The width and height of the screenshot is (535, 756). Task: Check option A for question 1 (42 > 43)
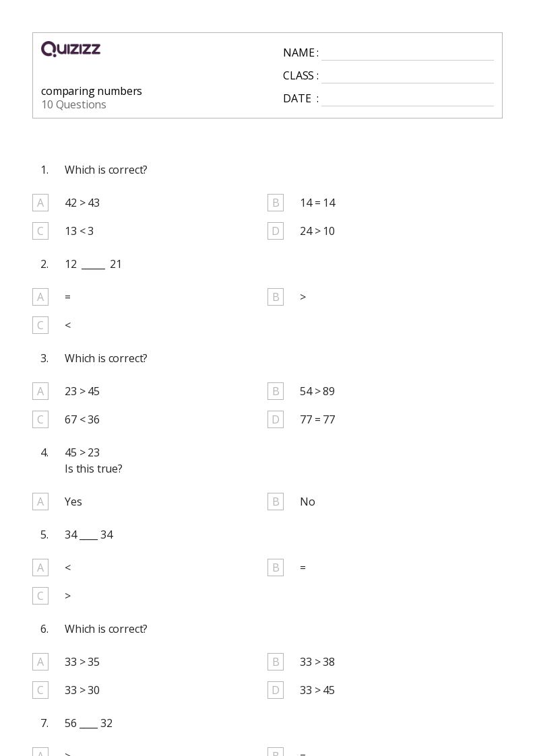(40, 203)
